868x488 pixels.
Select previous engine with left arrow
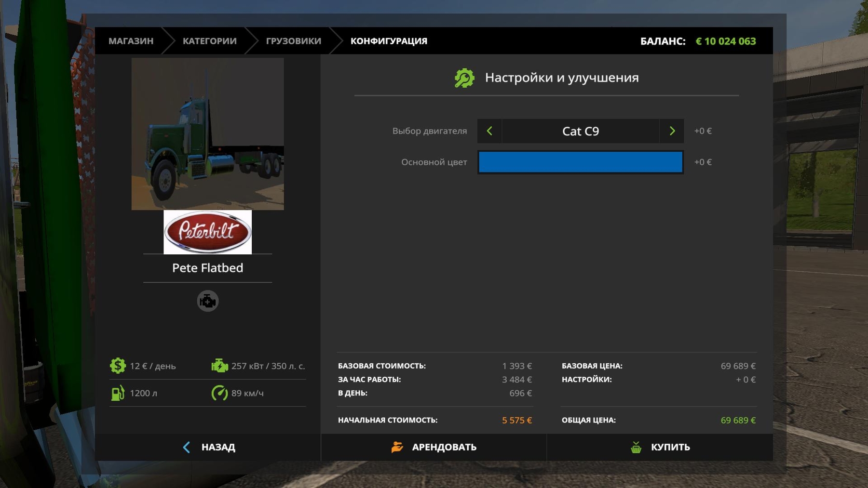(489, 131)
